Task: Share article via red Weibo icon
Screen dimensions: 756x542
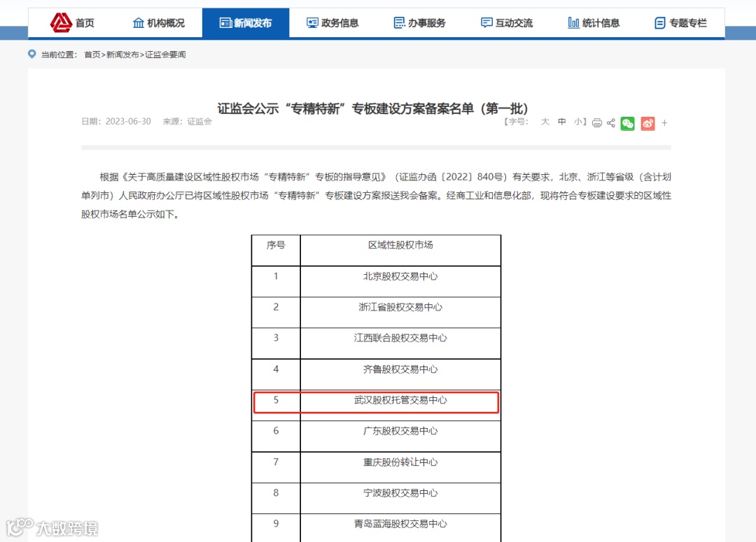Action: (648, 124)
